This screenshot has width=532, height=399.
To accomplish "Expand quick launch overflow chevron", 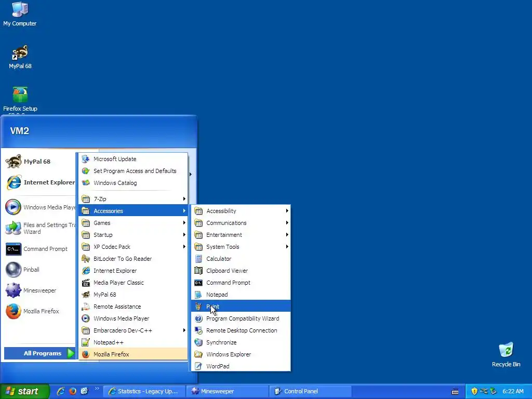I will point(97,389).
